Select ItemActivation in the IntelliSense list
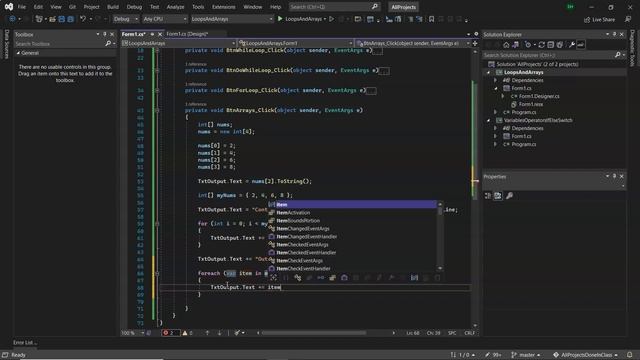Image resolution: width=640 pixels, height=360 pixels. pos(353,213)
